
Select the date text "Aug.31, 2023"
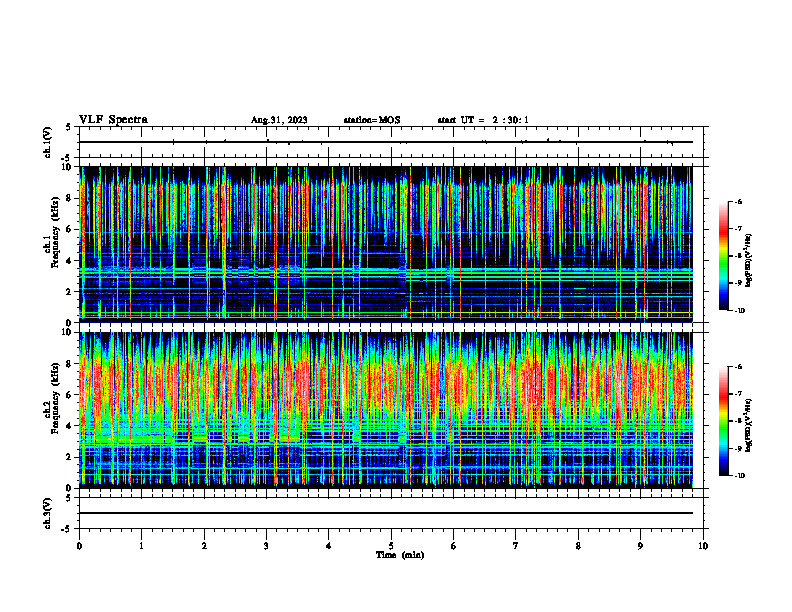click(x=279, y=120)
